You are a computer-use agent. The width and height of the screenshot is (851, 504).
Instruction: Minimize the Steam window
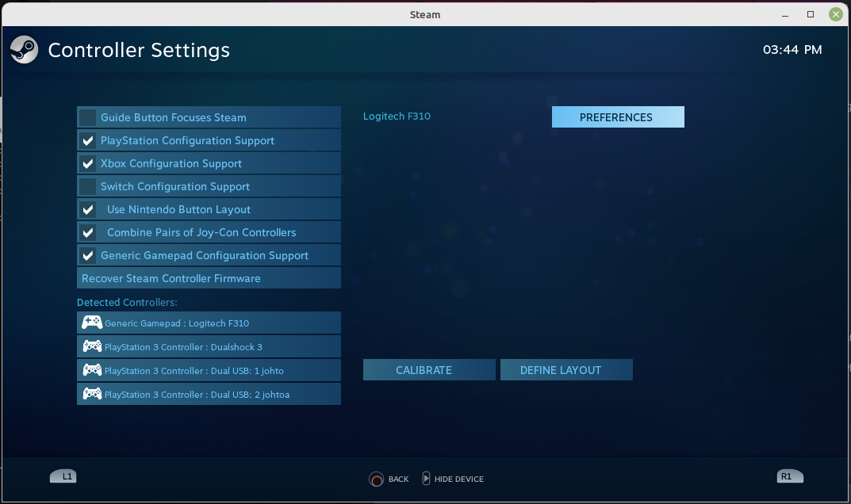point(785,14)
